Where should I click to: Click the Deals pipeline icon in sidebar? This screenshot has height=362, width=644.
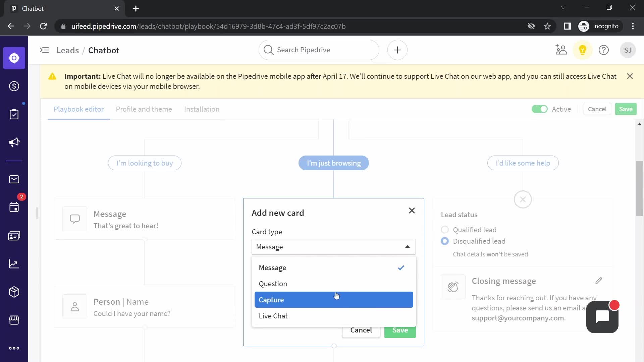(x=14, y=86)
